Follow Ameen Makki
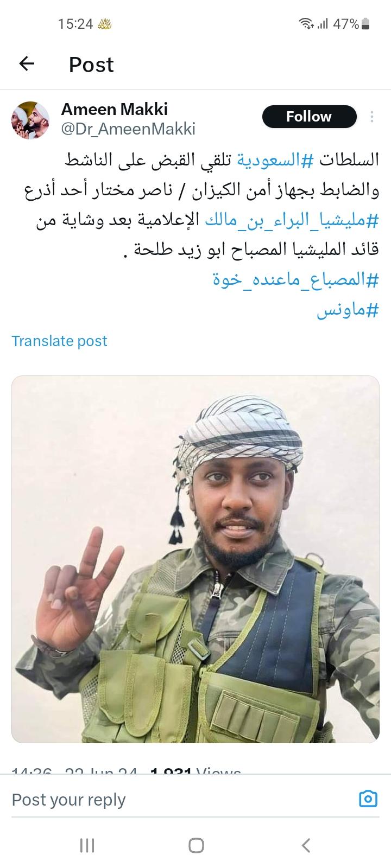The width and height of the screenshot is (391, 868). (309, 117)
